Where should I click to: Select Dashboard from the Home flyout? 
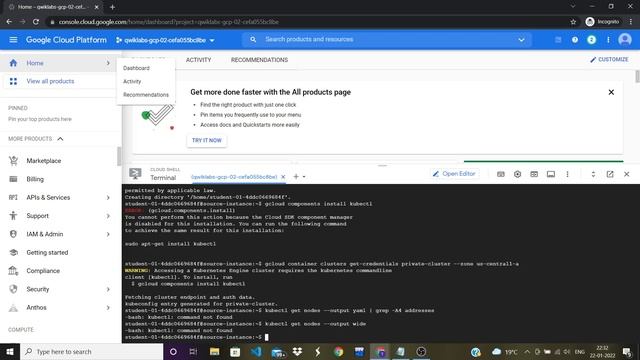click(136, 68)
